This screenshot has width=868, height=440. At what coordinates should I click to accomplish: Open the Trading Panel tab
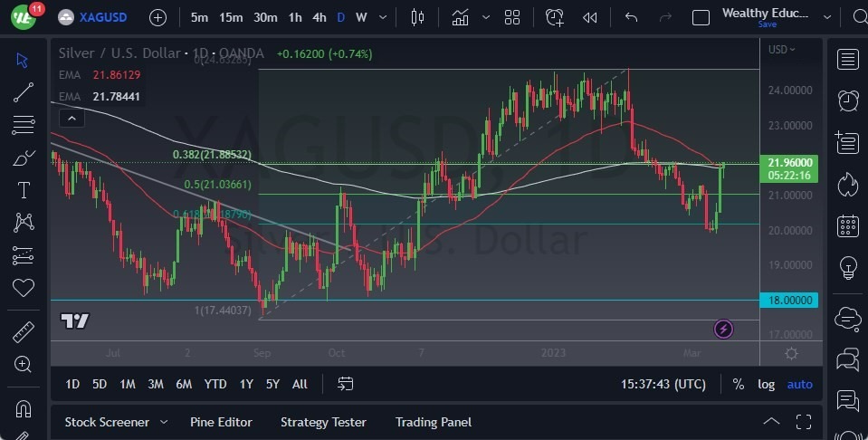coord(434,422)
